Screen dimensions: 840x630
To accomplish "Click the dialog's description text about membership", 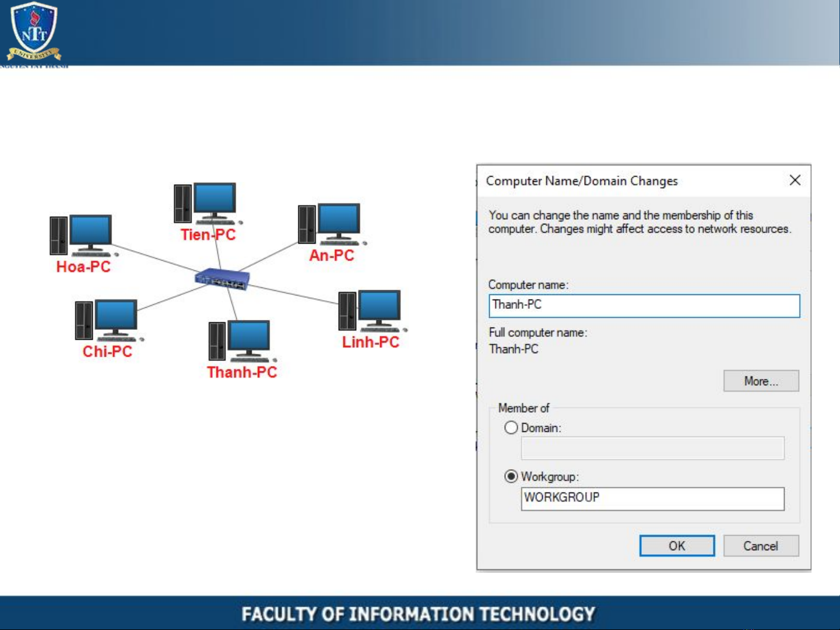I will 639,222.
